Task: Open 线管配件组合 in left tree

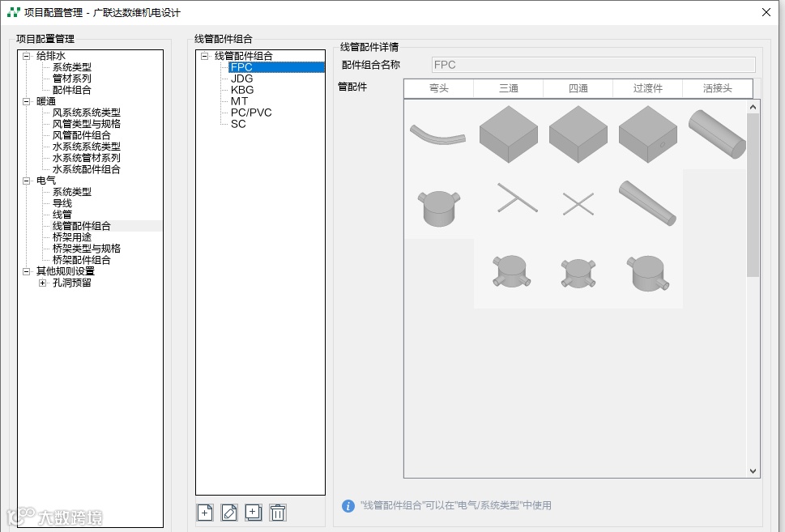Action: [x=82, y=226]
